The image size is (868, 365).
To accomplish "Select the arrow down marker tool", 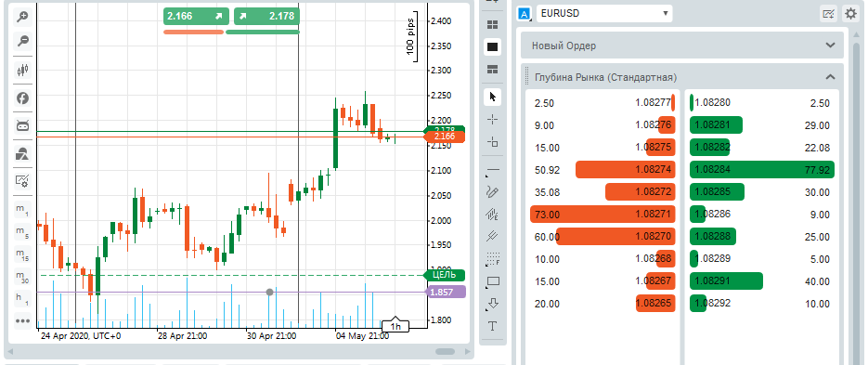I will click(492, 304).
